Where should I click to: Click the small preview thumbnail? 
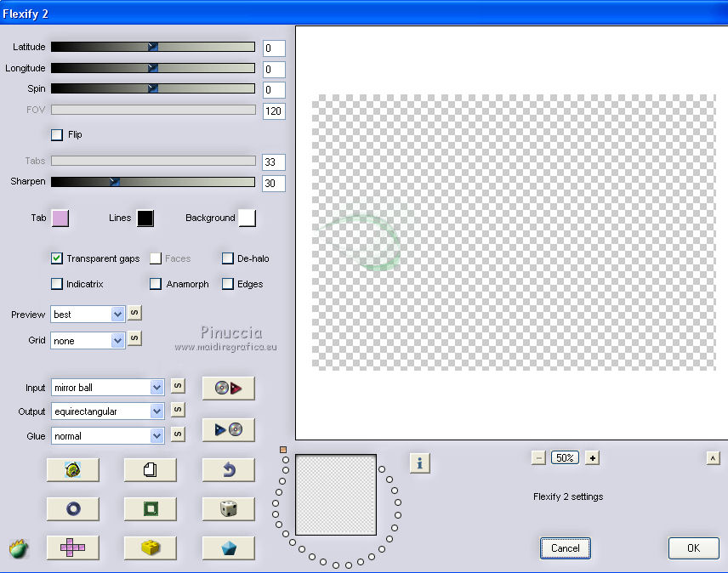pos(336,495)
